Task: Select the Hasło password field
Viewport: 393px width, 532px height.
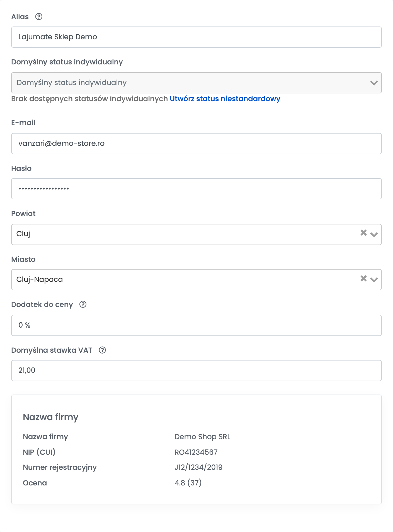Action: click(x=196, y=189)
